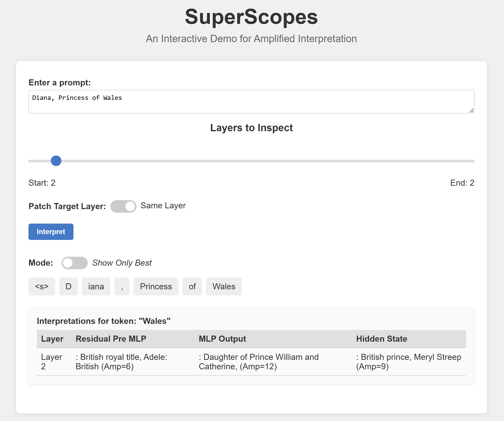
Task: Click inside the prompt text area
Action: pos(251,102)
